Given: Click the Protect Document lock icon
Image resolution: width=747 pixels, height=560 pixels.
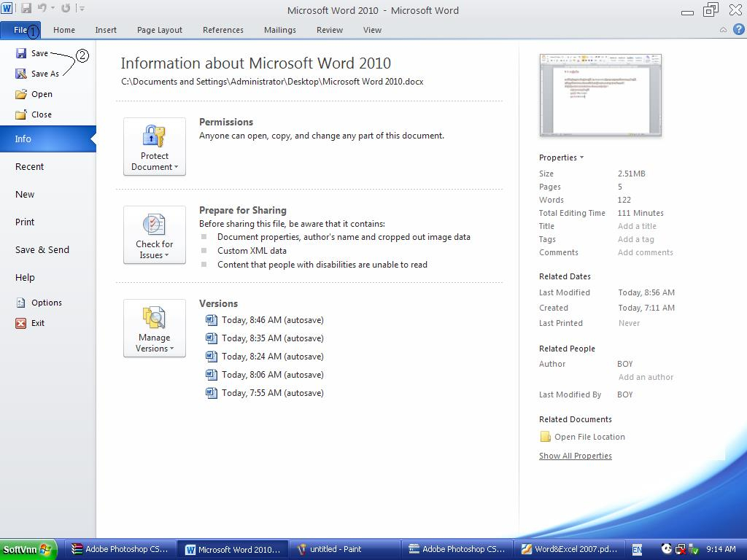Looking at the screenshot, I should [154, 136].
